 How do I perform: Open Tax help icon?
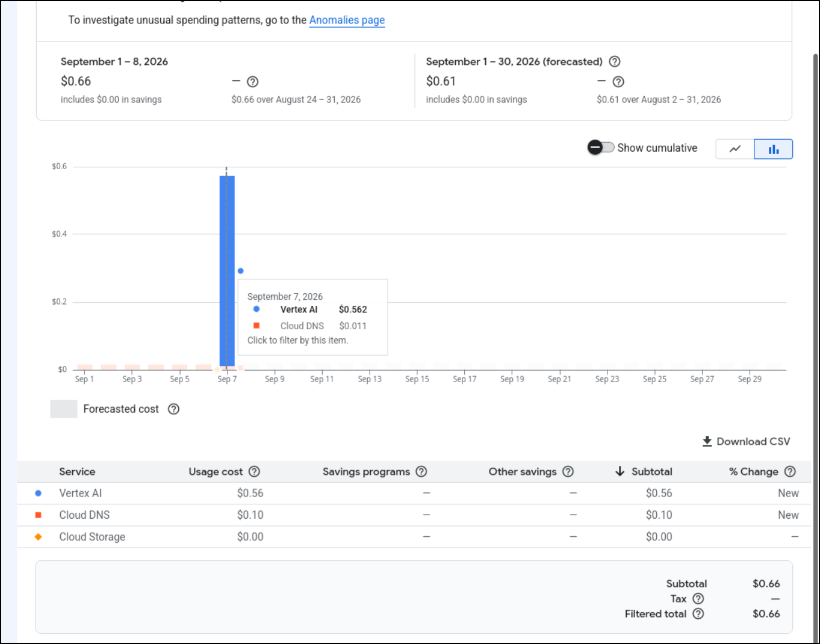pyautogui.click(x=698, y=599)
